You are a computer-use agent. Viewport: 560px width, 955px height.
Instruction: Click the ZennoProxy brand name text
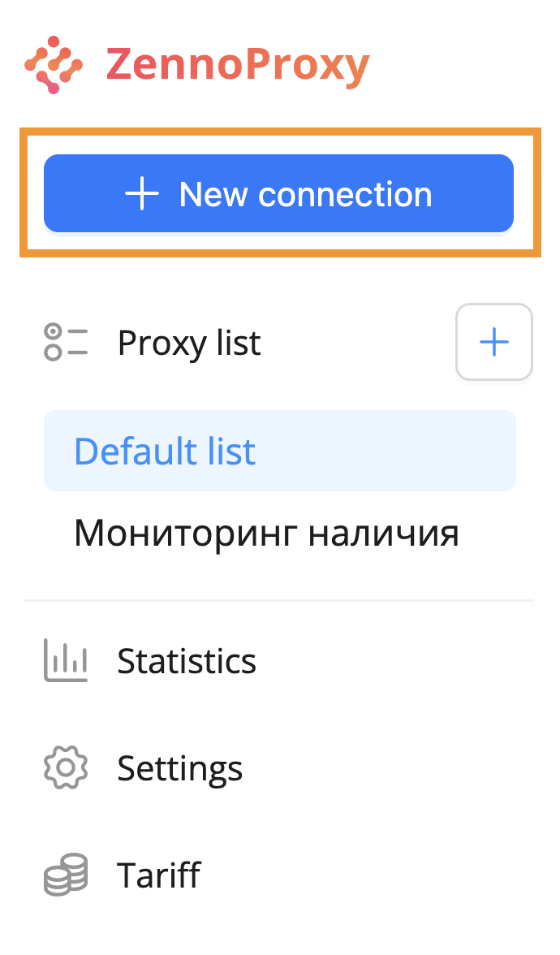pyautogui.click(x=238, y=65)
